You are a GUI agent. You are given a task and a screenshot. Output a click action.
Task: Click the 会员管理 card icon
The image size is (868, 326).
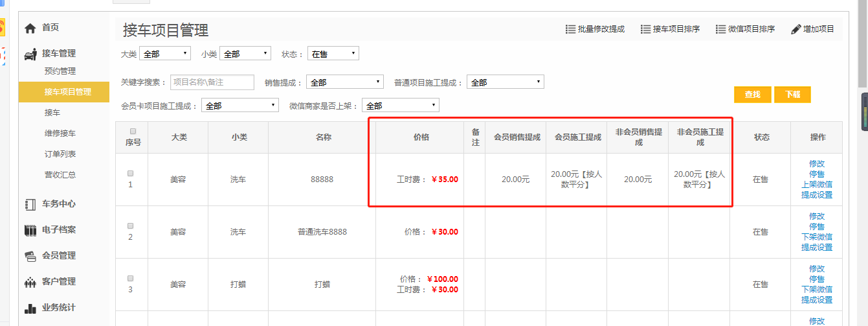pyautogui.click(x=30, y=256)
